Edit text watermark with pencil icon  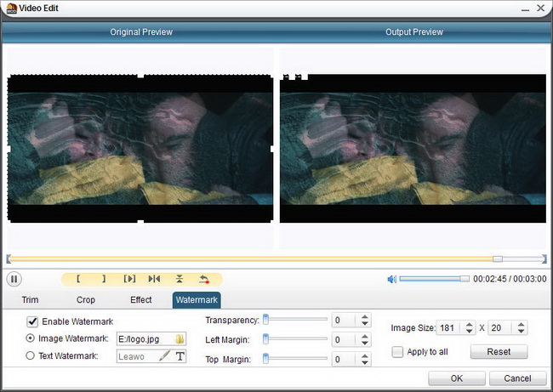coord(164,355)
